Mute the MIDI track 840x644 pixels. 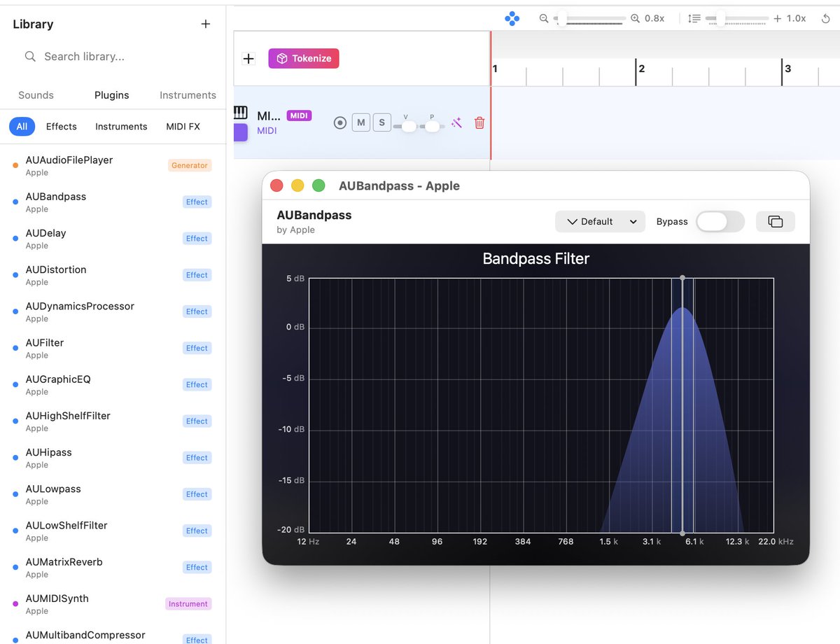coord(360,122)
